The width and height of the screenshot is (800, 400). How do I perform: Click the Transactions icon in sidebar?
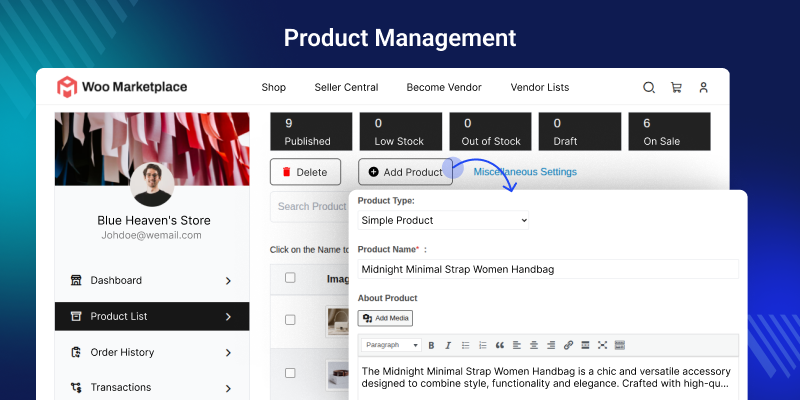(x=76, y=387)
